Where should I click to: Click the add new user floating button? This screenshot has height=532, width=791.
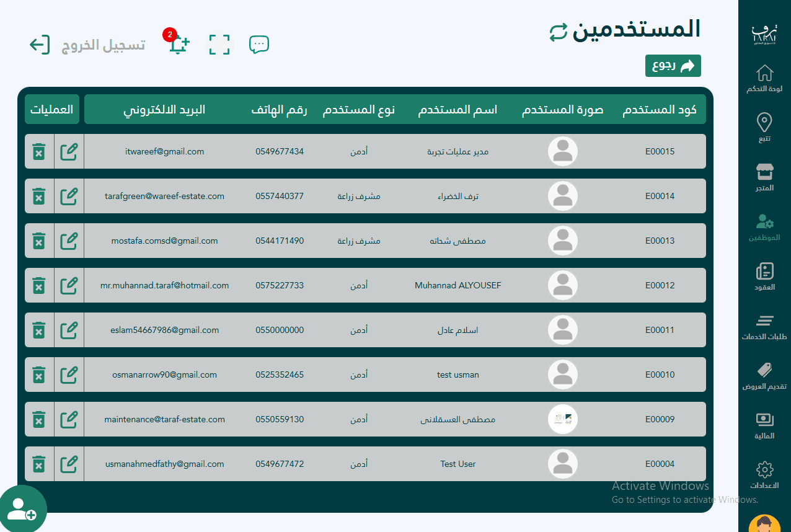point(24,508)
